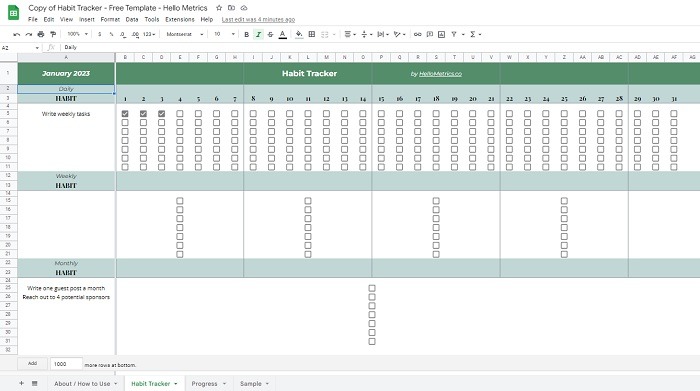Insert a comment icon
This screenshot has width=700, height=391.
point(429,34)
